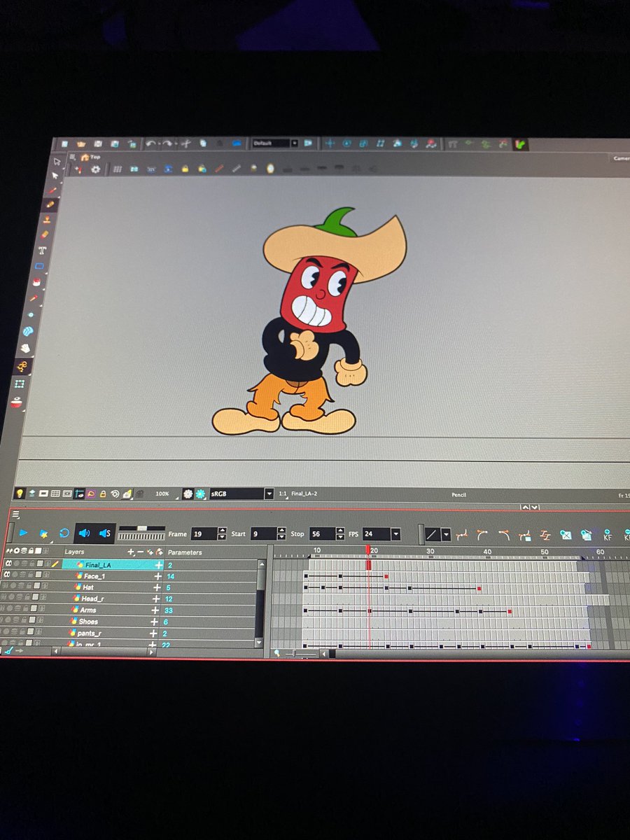Toggle the Loop playback button
The height and width of the screenshot is (840, 630).
pos(64,533)
